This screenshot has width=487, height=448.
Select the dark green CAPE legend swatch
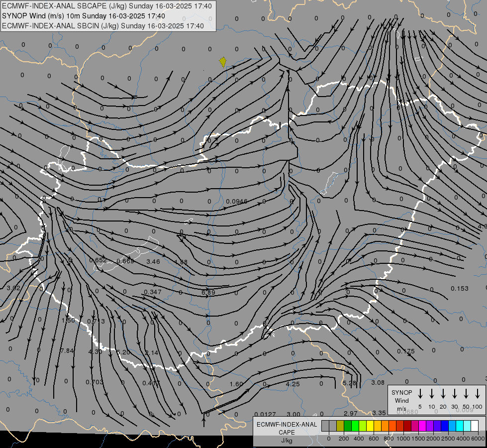point(348,426)
